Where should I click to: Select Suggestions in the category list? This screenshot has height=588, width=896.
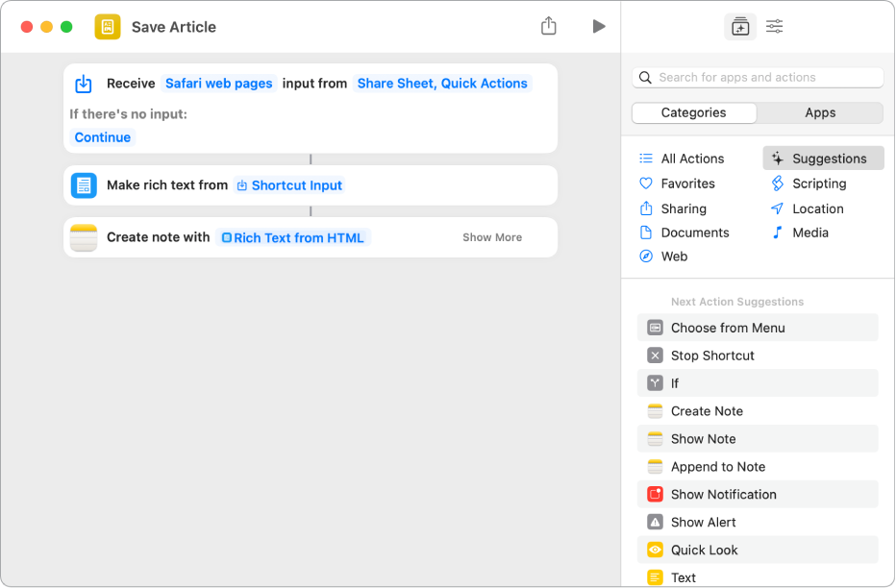coord(827,158)
